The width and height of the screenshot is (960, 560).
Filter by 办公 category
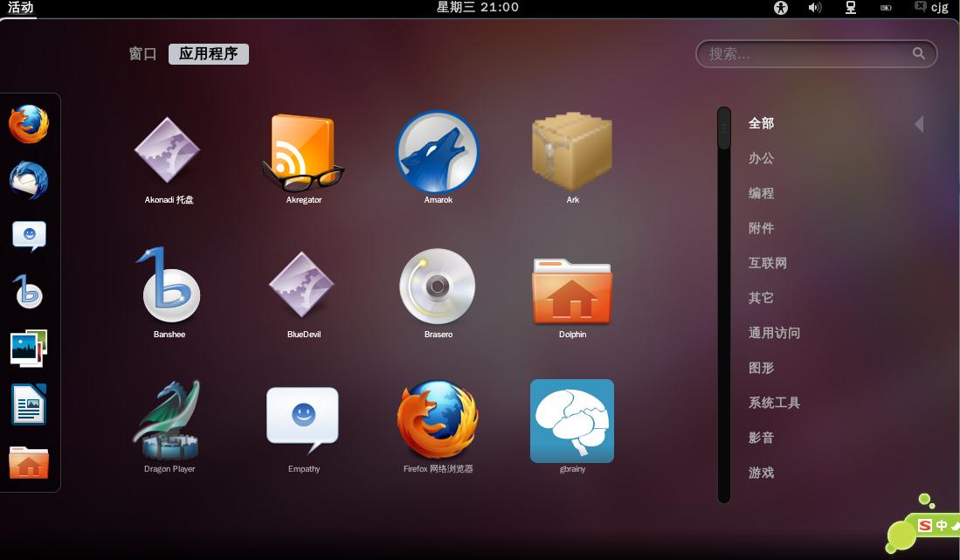pos(761,158)
